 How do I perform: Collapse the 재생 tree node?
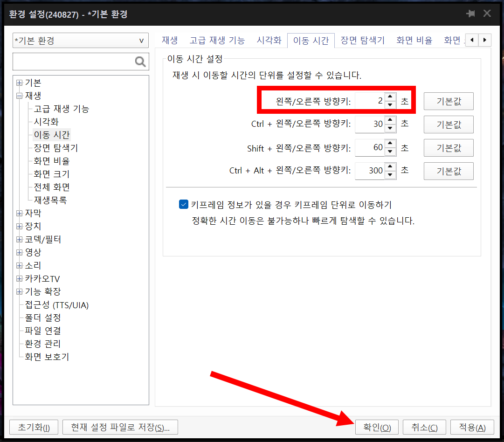click(19, 96)
